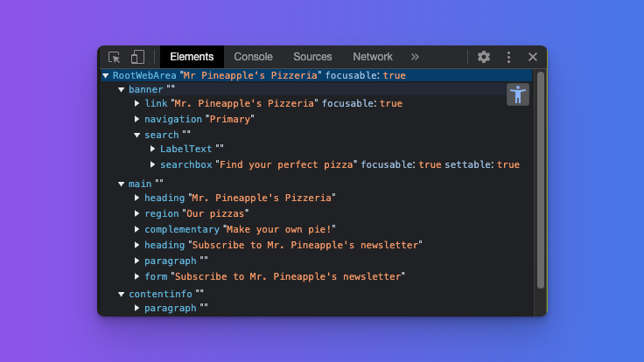Open the Sources tab
The image size is (644, 362).
pyautogui.click(x=312, y=57)
